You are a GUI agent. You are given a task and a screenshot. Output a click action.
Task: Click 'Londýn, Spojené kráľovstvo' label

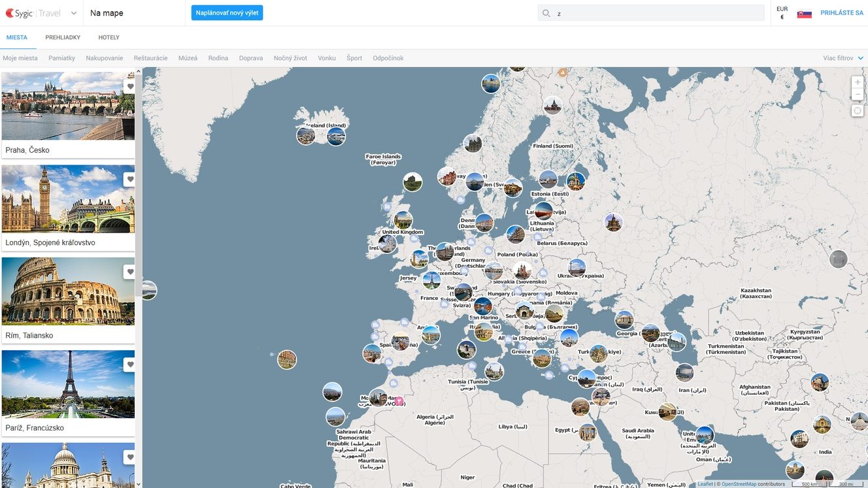click(x=50, y=242)
